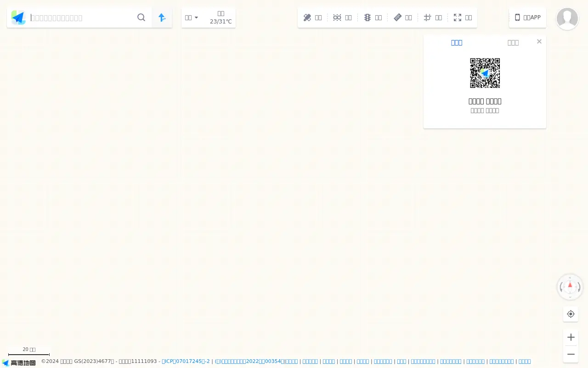
Task: Open route directions with the blue arrow icon
Action: [x=162, y=17]
